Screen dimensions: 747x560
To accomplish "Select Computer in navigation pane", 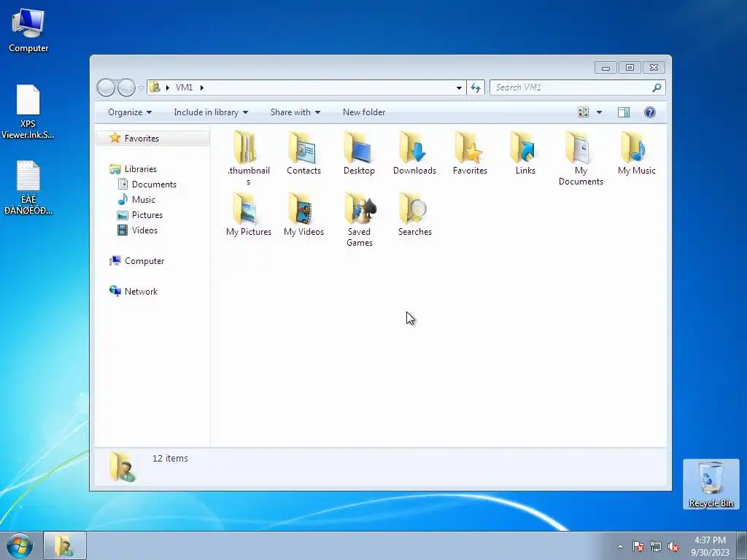I will coord(144,261).
